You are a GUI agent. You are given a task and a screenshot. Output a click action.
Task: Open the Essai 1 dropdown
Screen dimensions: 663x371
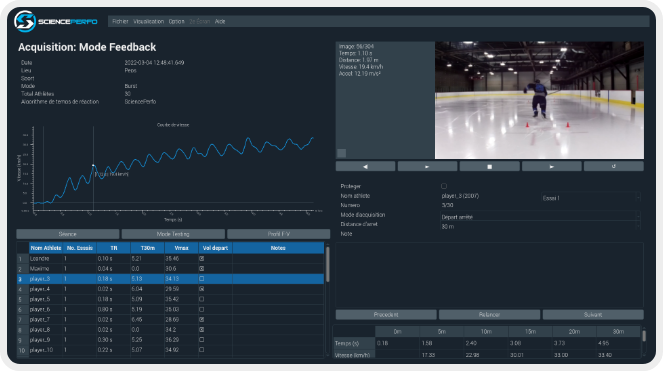[x=591, y=198]
